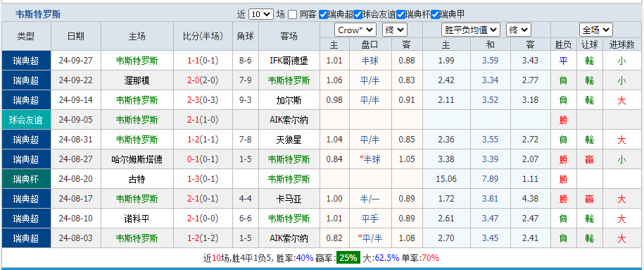This screenshot has height=270, width=644.
Task: Open the 2-1(0-1) score on 24-08-17
Action: [x=203, y=199]
